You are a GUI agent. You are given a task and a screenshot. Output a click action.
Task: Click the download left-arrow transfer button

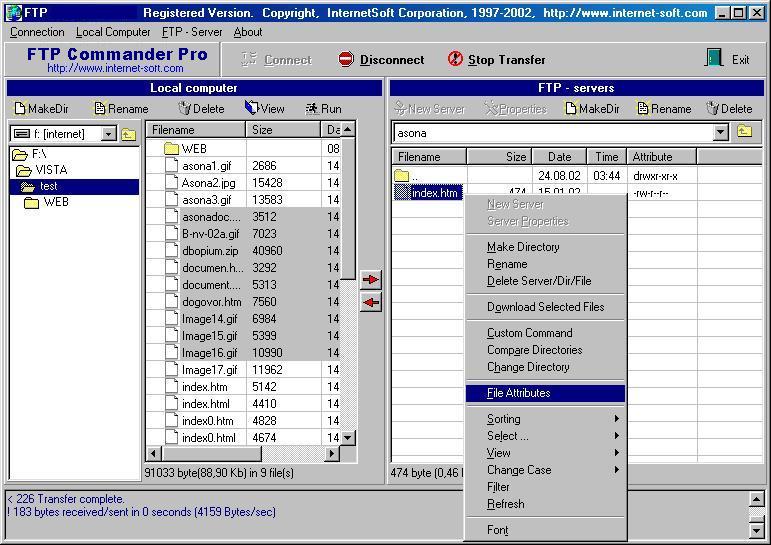[x=370, y=303]
